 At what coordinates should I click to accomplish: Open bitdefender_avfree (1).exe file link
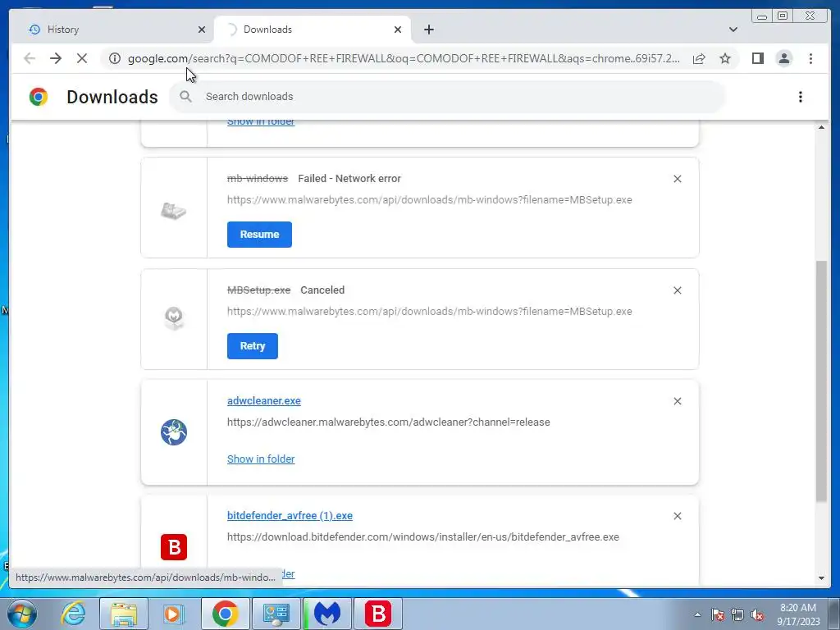pyautogui.click(x=290, y=516)
